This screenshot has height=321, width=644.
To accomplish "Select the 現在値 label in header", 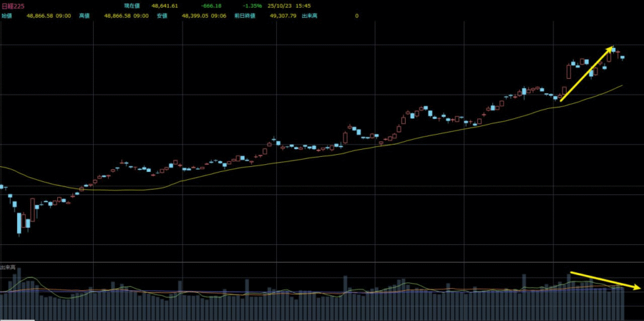I will [x=133, y=6].
